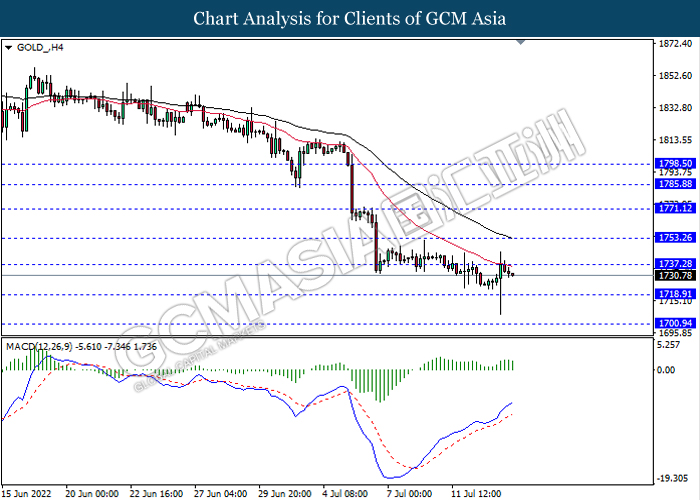The image size is (700, 500).
Task: Click the current price label 1730.78
Action: (675, 275)
